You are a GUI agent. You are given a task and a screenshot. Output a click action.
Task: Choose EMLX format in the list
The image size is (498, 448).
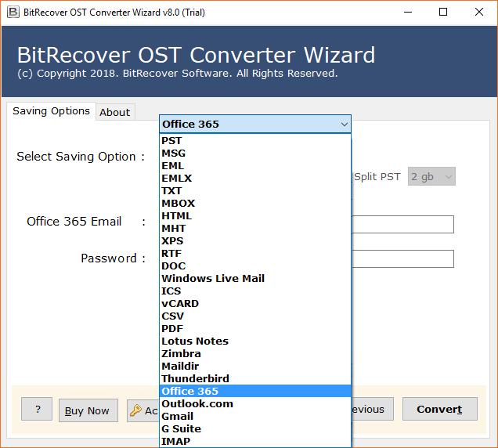[x=255, y=179]
